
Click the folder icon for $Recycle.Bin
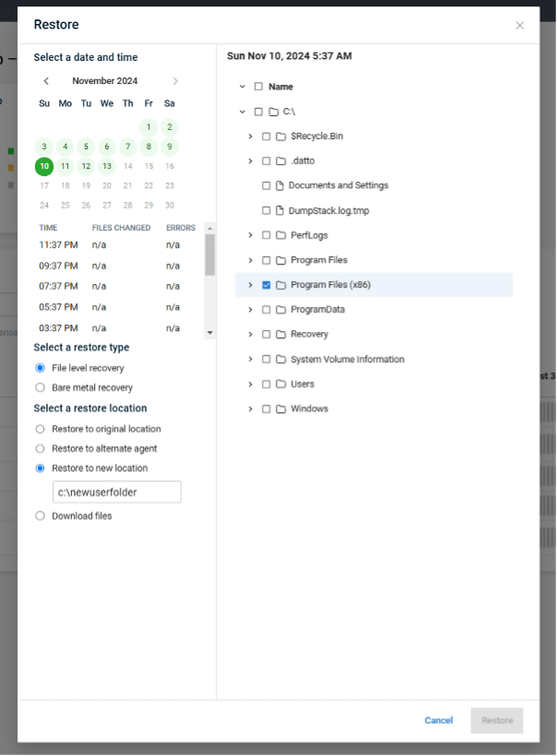click(280, 136)
